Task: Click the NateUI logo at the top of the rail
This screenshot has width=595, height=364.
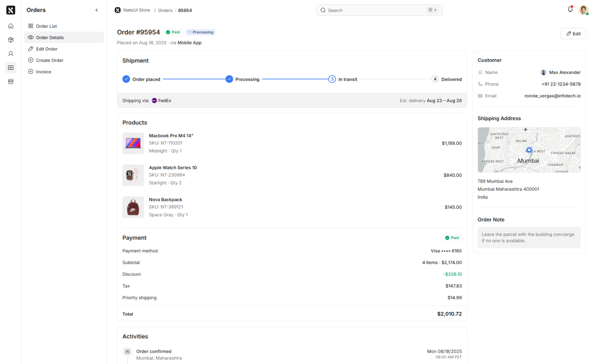Action: (11, 10)
